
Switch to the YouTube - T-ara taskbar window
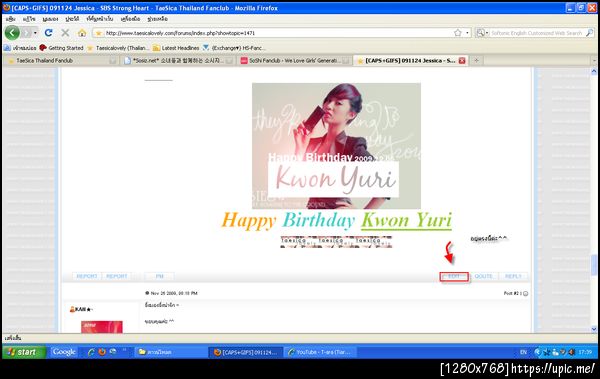point(321,352)
